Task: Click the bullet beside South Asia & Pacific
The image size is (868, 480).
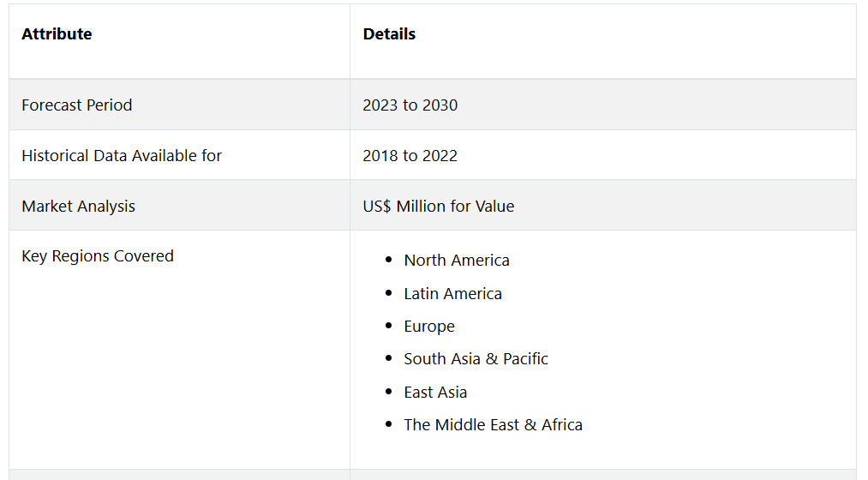Action: click(389, 358)
